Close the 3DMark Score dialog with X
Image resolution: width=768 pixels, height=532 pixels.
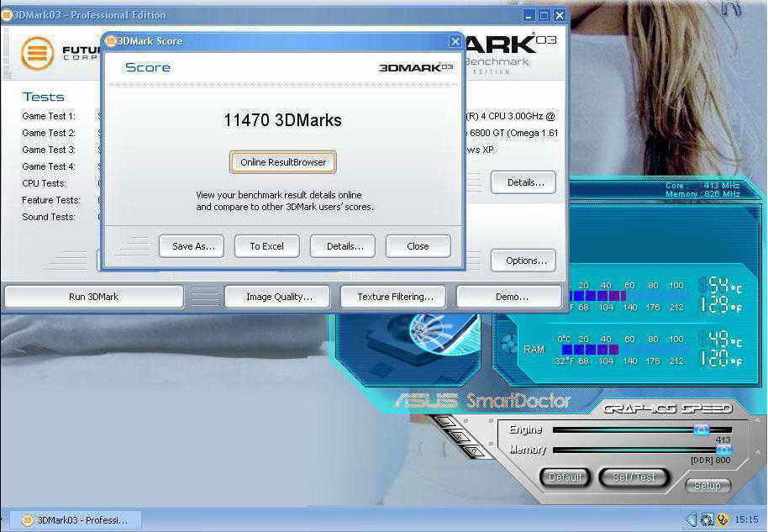click(455, 42)
